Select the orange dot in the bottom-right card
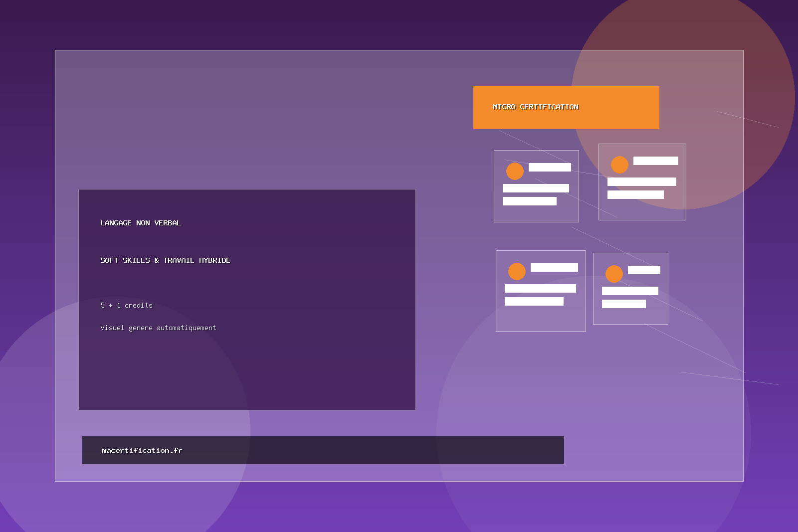The height and width of the screenshot is (532, 798). [x=614, y=274]
